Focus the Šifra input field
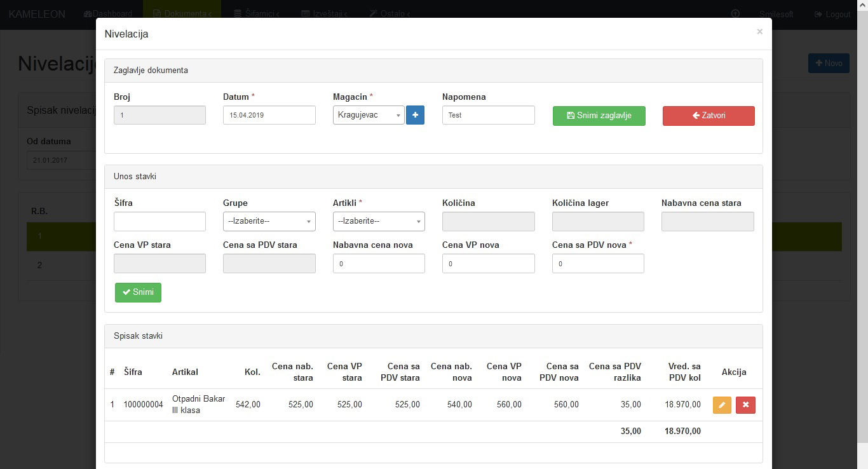This screenshot has width=868, height=469. pos(159,221)
